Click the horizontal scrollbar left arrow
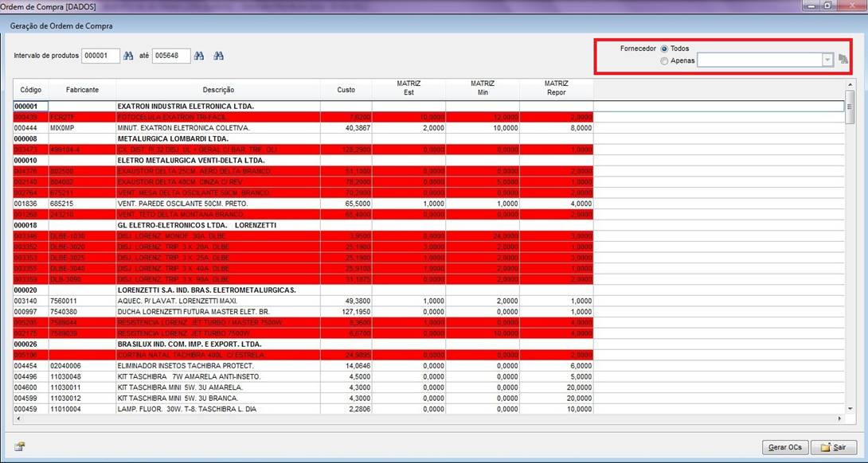The image size is (868, 463). tap(18, 418)
